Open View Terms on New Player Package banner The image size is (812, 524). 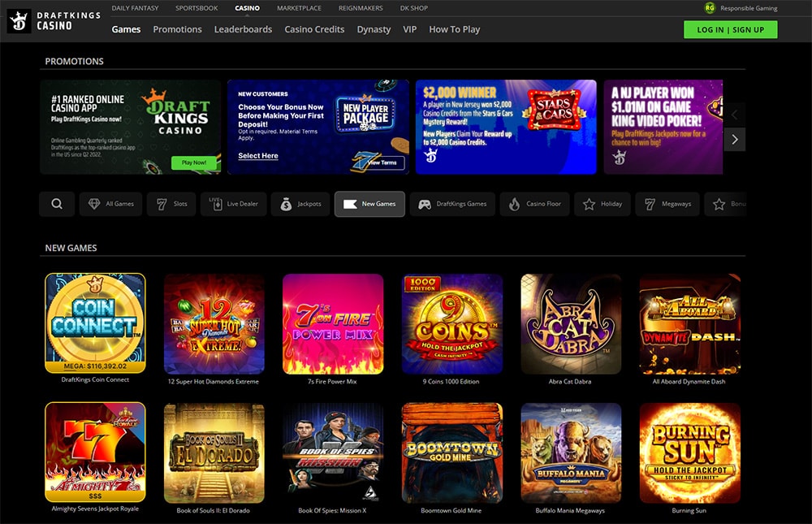(x=382, y=162)
